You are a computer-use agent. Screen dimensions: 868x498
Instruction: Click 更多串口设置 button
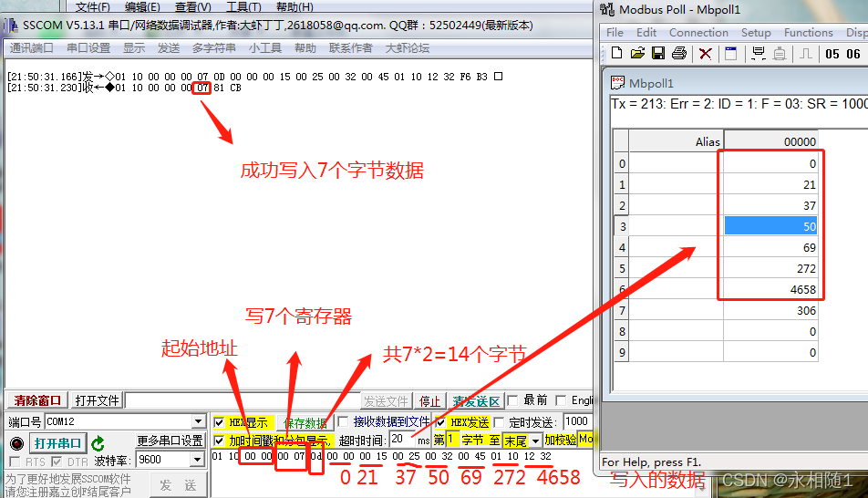point(170,441)
